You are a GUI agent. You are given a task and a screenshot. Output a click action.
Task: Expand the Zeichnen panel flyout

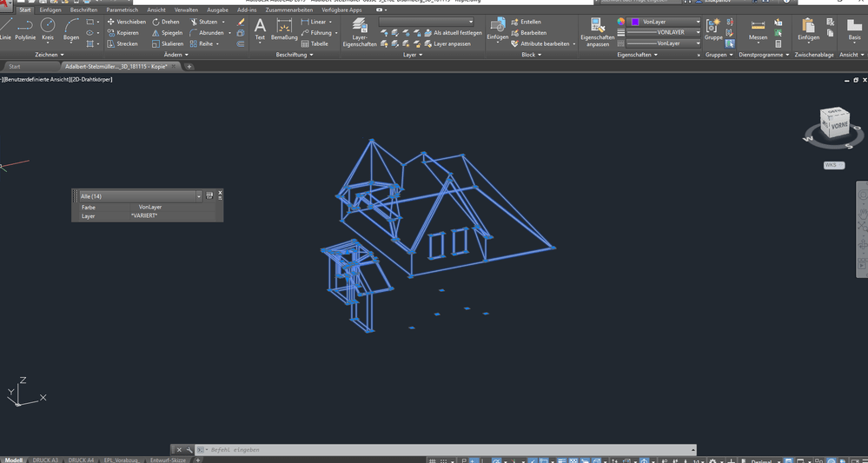[x=49, y=55]
